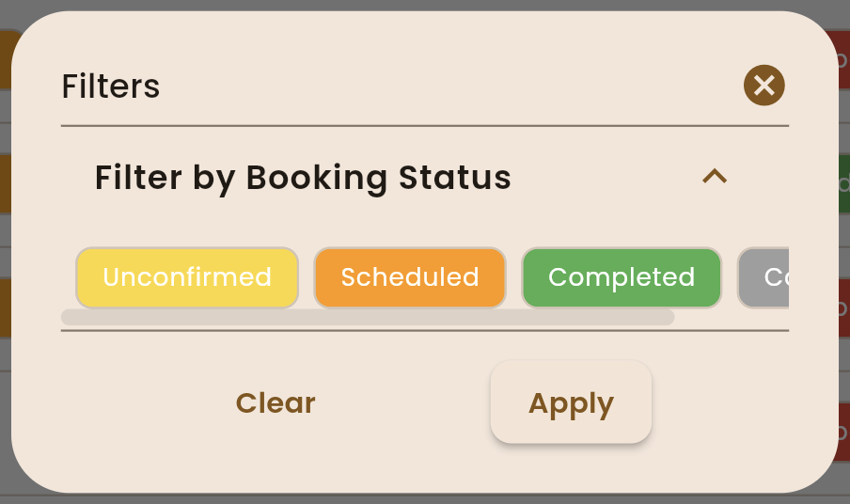
Task: Click the green item behind dialog's right edge
Action: tap(843, 183)
